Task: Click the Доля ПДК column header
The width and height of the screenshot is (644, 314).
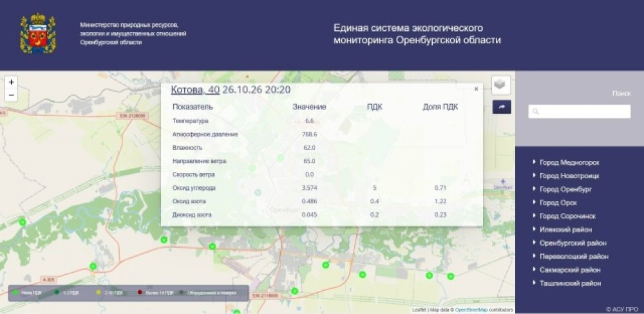Action: click(440, 107)
